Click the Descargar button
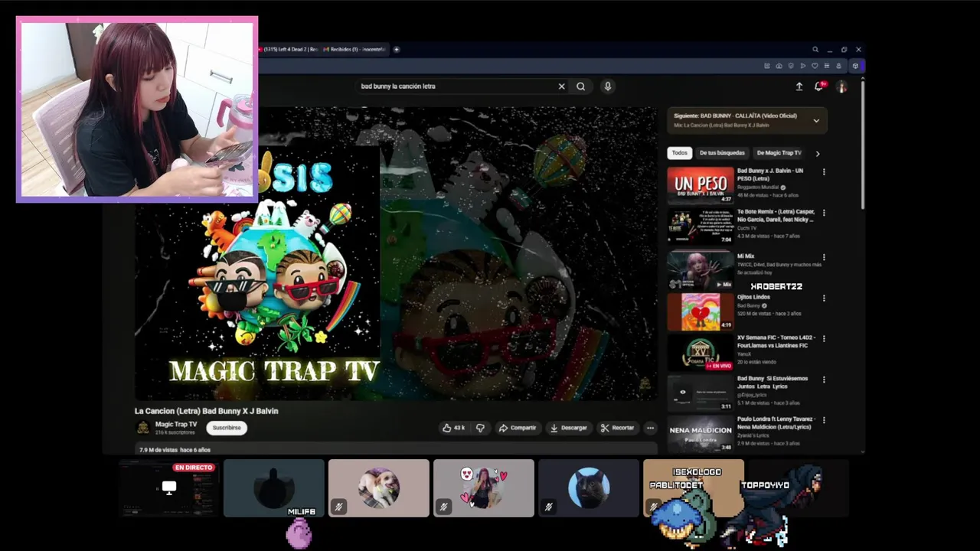This screenshot has width=980, height=551. coord(569,428)
